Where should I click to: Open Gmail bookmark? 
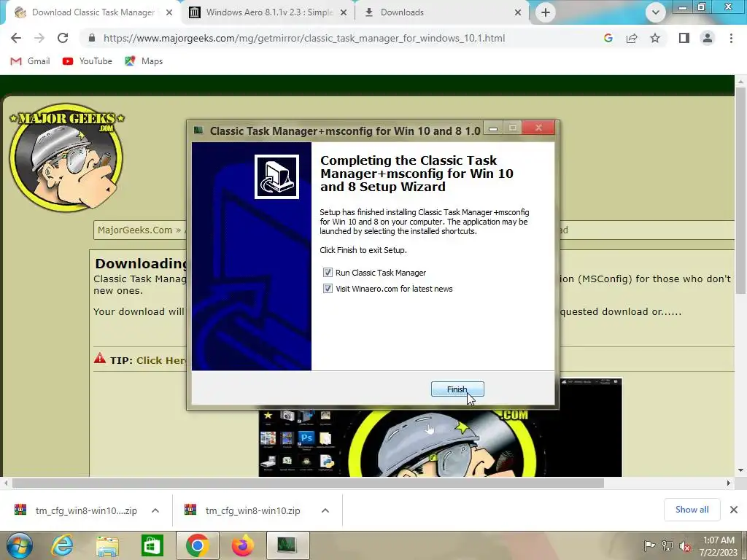[x=30, y=61]
